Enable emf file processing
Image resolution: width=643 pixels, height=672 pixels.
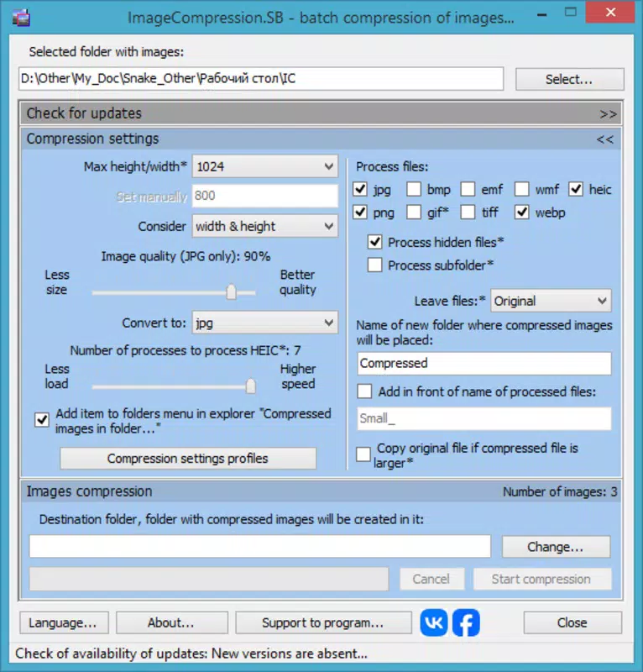pyautogui.click(x=468, y=189)
